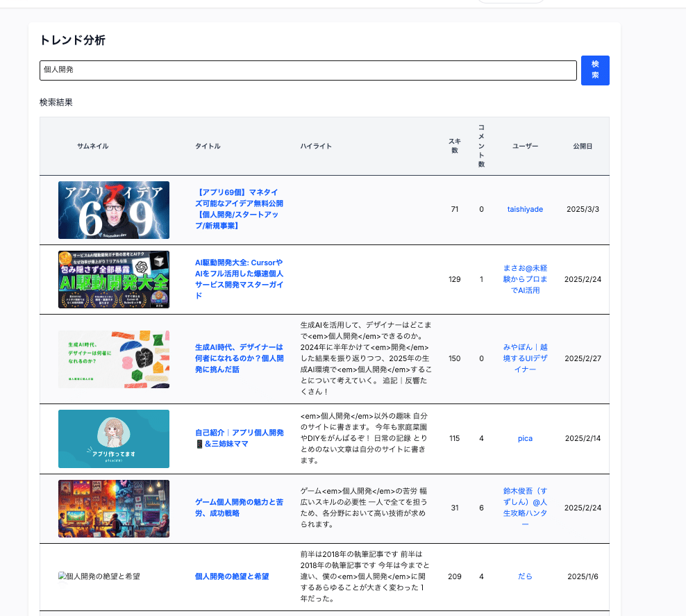Click the スキ数 column header
The width and height of the screenshot is (686, 616).
[453, 146]
